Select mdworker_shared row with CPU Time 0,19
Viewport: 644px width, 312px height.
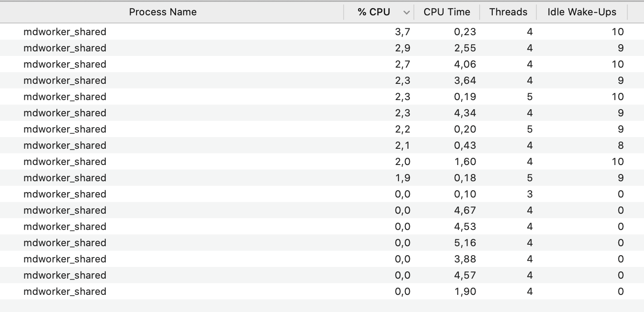click(x=65, y=96)
